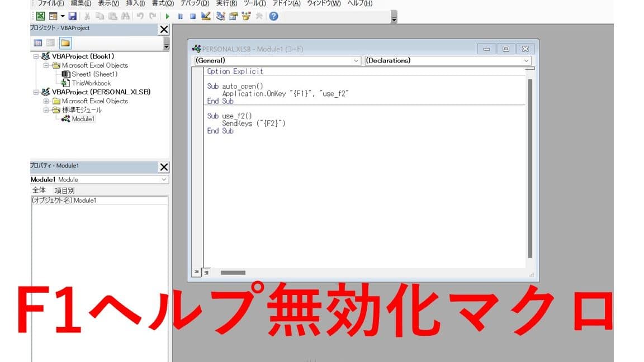Open the Properties Window toolbar icon
Screen dimensions: 644x362
233,16
